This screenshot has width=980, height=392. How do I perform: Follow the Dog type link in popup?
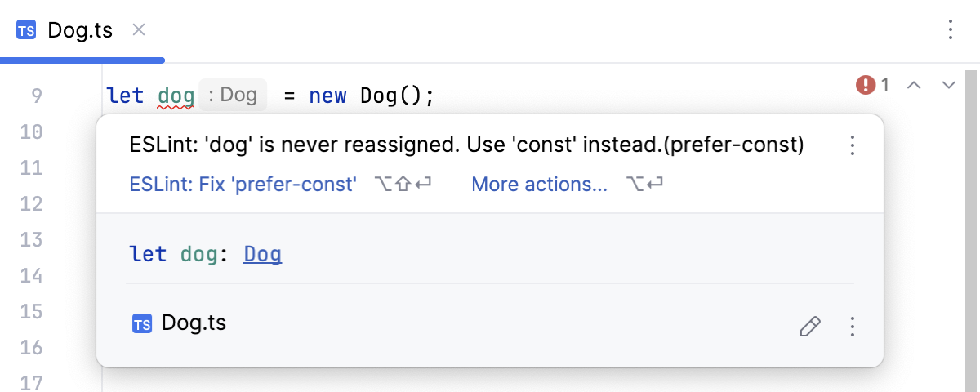(x=262, y=254)
